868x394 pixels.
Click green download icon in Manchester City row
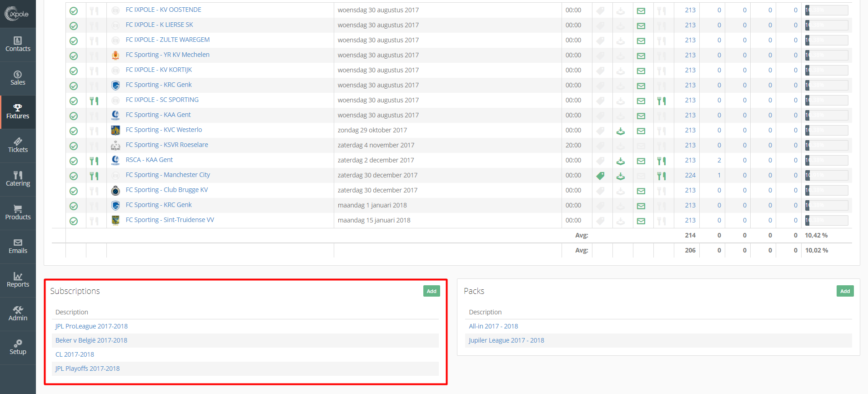pyautogui.click(x=621, y=177)
